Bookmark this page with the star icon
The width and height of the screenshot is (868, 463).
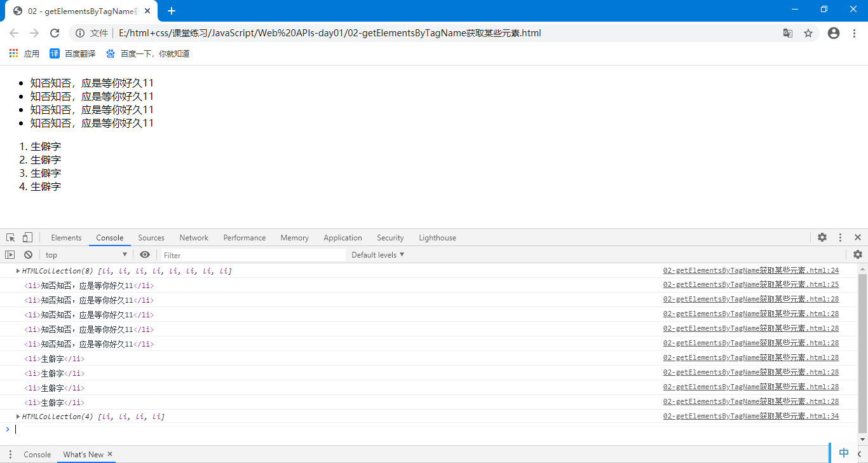(x=808, y=33)
